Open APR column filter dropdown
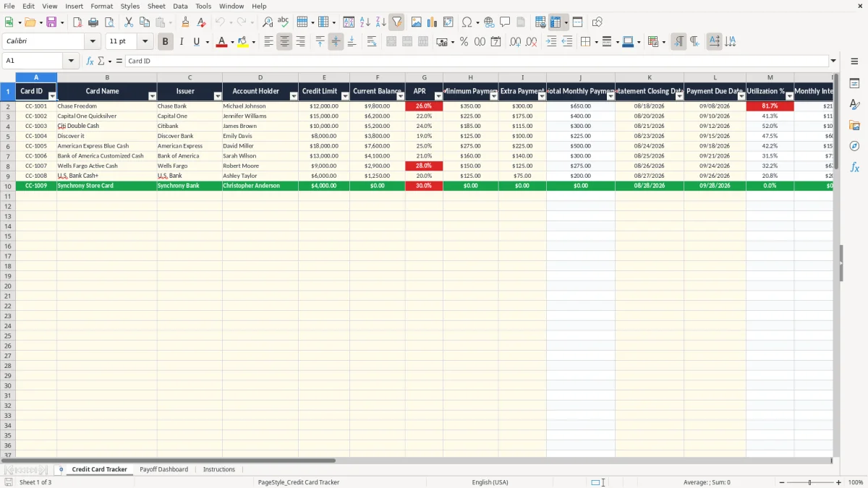 click(438, 96)
